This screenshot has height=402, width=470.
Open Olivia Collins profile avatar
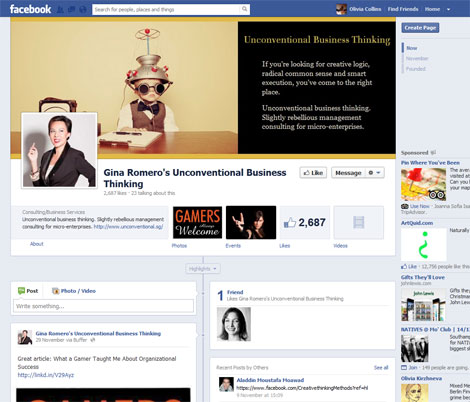pyautogui.click(x=341, y=9)
